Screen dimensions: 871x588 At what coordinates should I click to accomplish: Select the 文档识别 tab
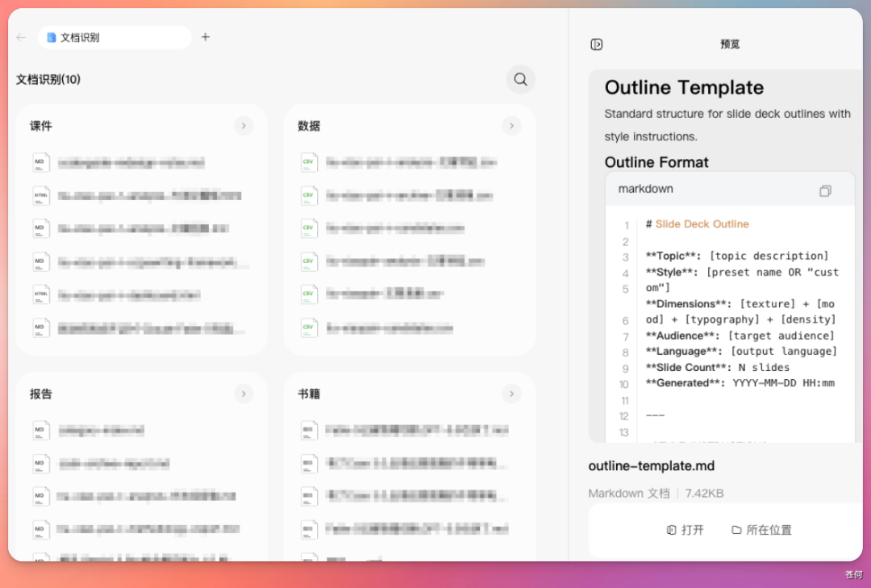pyautogui.click(x=115, y=37)
